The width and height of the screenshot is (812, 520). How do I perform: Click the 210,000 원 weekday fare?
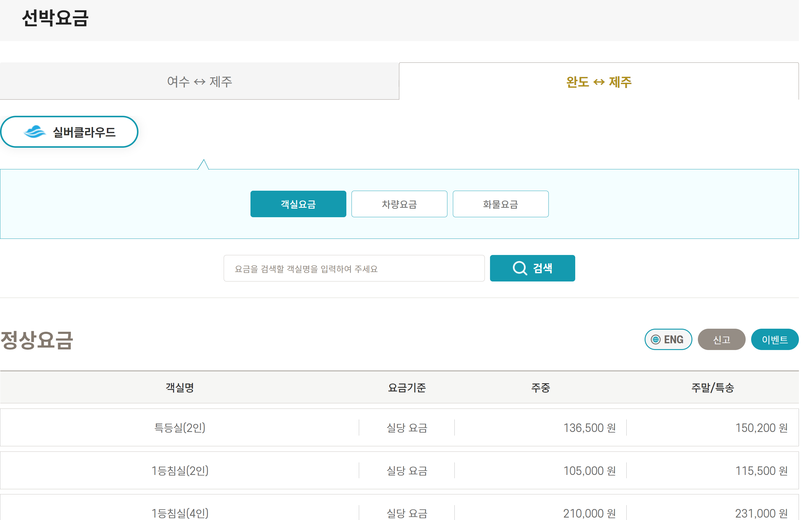(x=590, y=513)
